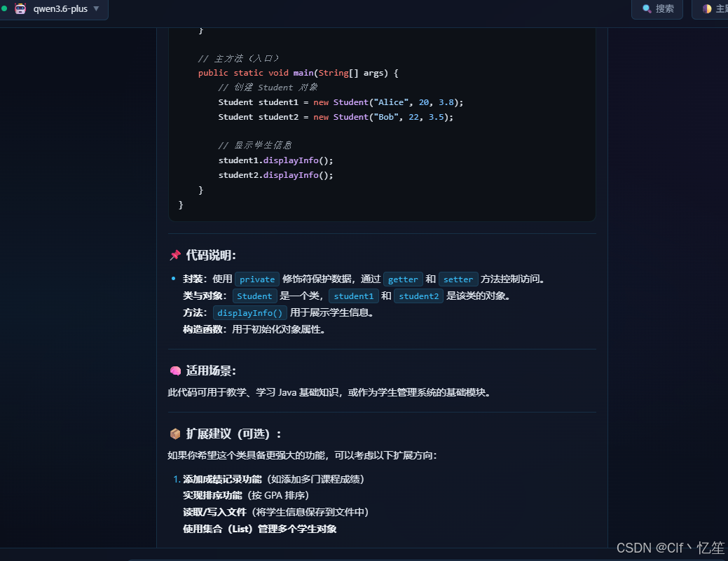
Task: Click the 适用场景 heading
Action: [x=211, y=370]
